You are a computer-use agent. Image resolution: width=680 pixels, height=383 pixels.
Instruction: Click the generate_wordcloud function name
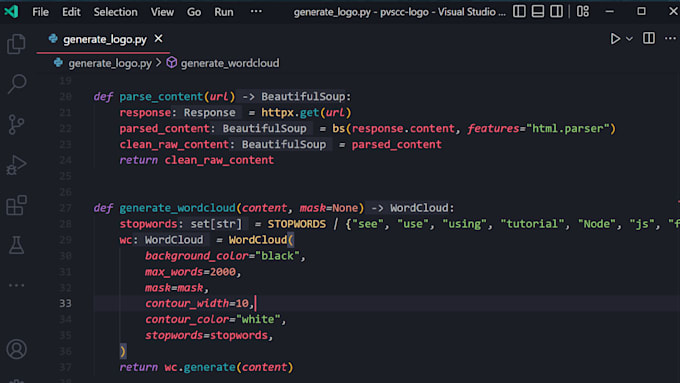(177, 208)
